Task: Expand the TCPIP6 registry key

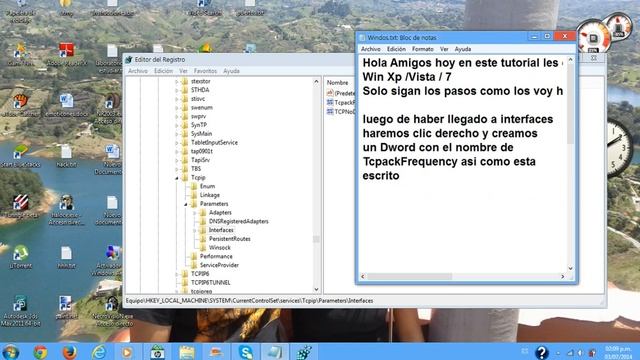Action: click(x=177, y=274)
